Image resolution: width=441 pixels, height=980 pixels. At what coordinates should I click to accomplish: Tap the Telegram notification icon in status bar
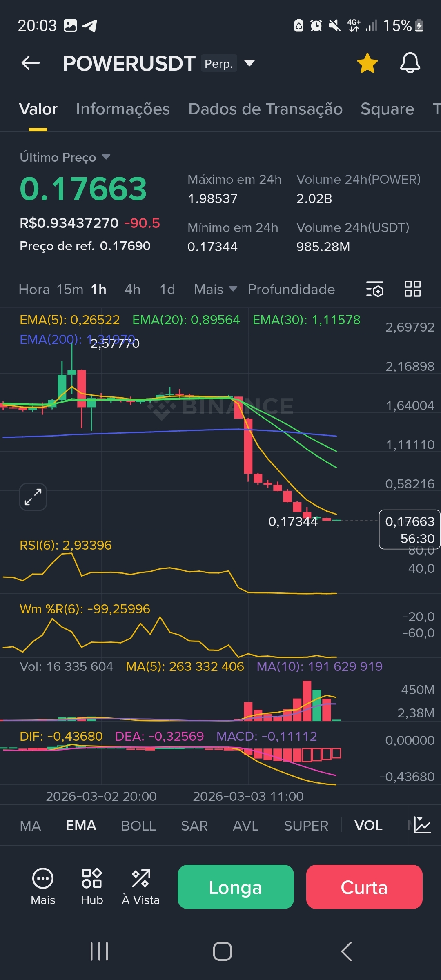tap(90, 26)
